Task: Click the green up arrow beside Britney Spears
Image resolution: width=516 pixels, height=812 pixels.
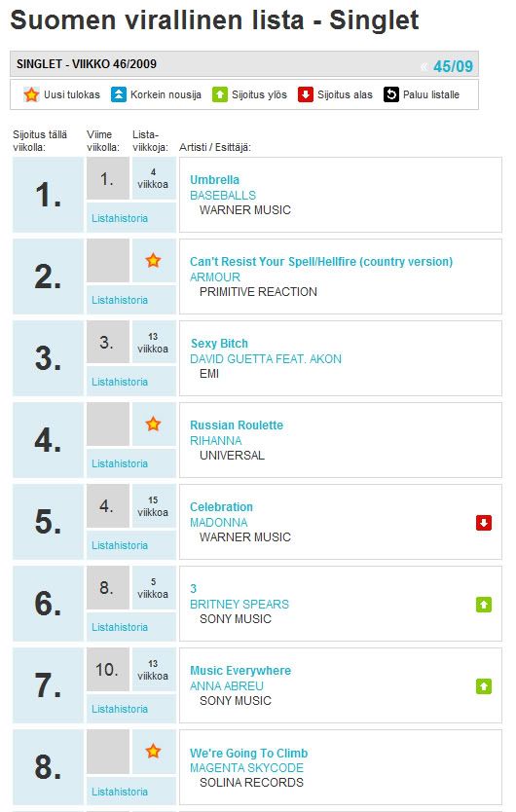Action: [x=484, y=605]
